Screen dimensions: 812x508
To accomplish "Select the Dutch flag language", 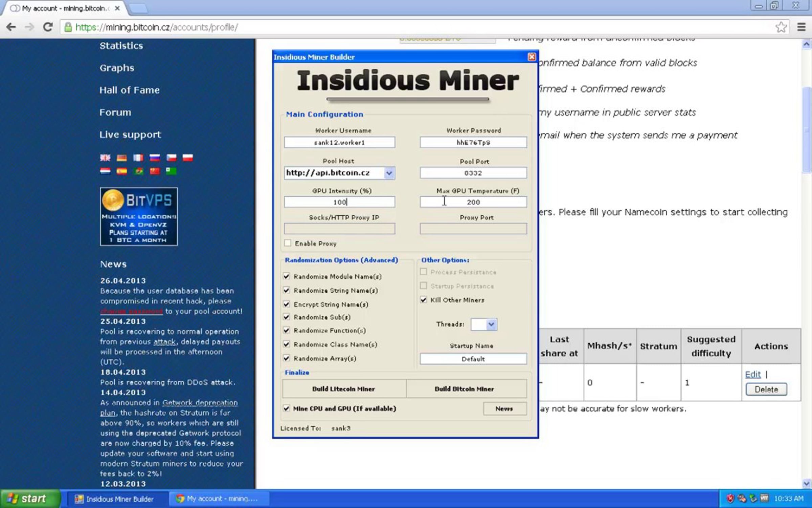I will [105, 171].
